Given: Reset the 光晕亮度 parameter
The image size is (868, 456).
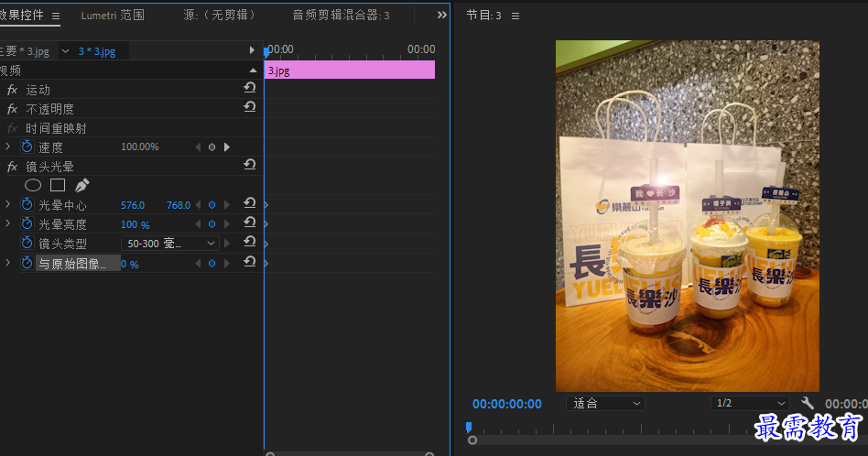Looking at the screenshot, I should pos(250,222).
